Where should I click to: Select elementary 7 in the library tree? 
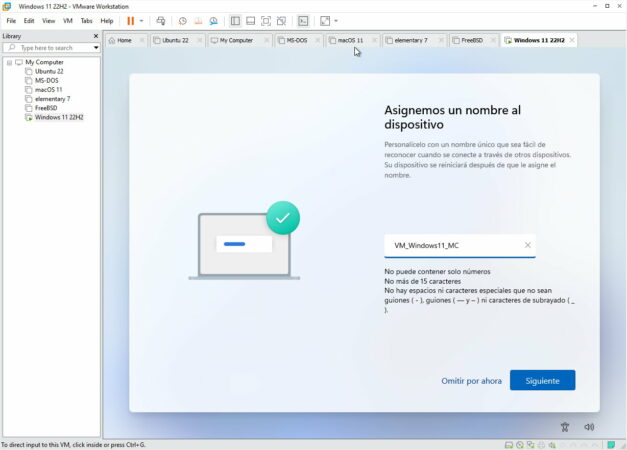click(x=52, y=99)
